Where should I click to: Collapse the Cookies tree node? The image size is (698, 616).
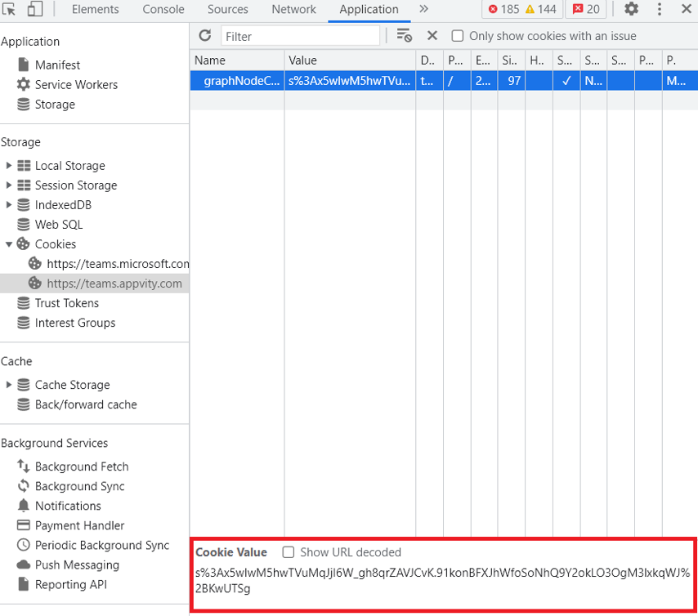[9, 244]
